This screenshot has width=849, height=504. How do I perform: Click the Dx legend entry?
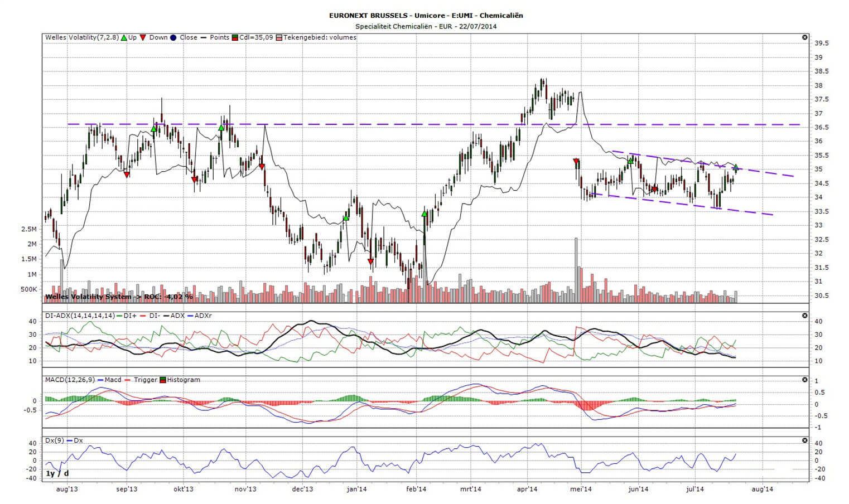[74, 440]
